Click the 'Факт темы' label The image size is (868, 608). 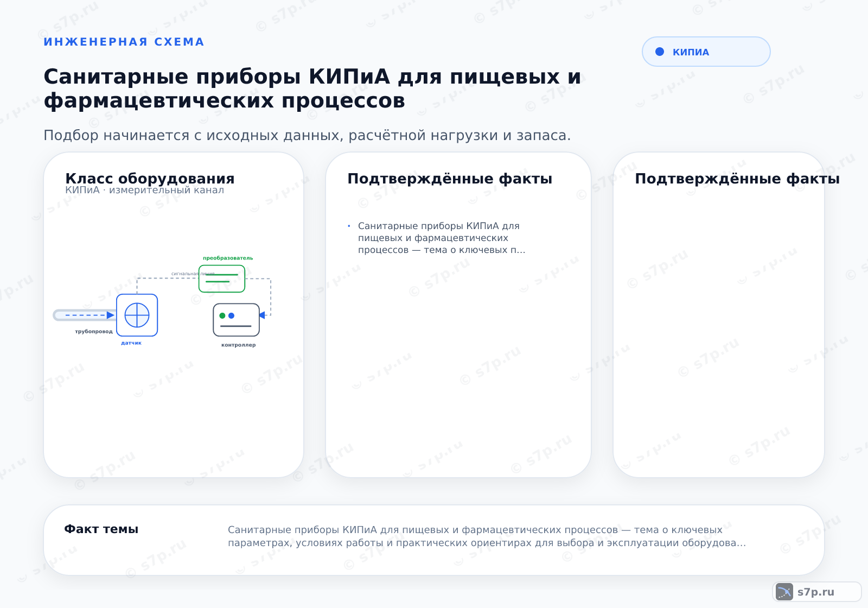[x=101, y=529]
